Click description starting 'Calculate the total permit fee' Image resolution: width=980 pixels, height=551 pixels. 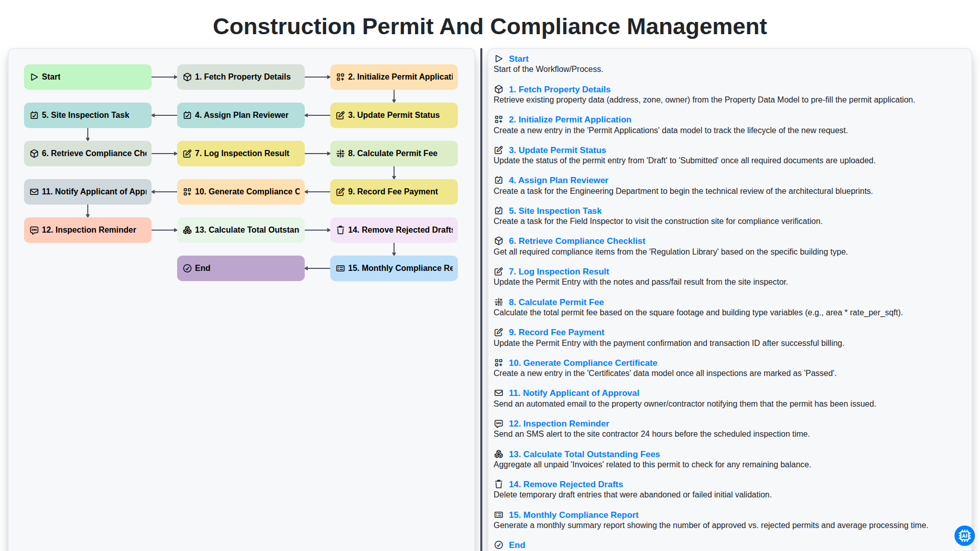(x=698, y=313)
